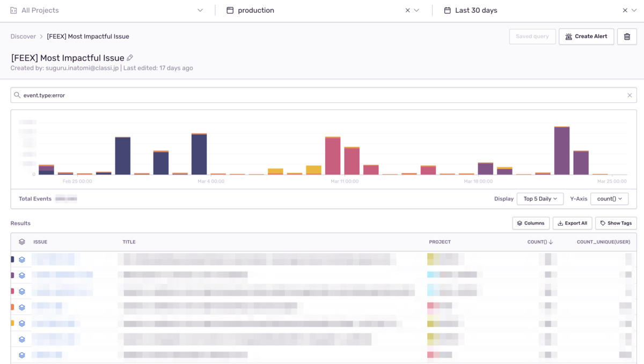The image size is (644, 364).
Task: Click the projects icon beside All Projects
Action: (x=14, y=10)
